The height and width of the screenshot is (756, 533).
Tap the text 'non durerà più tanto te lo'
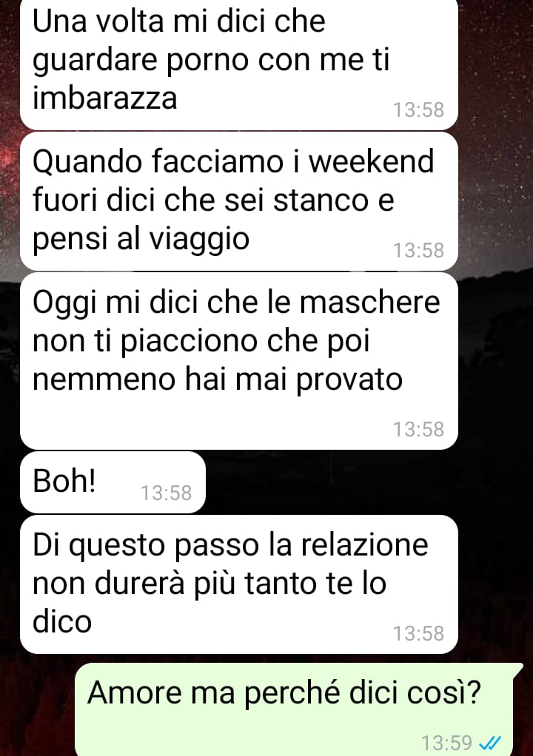click(209, 584)
